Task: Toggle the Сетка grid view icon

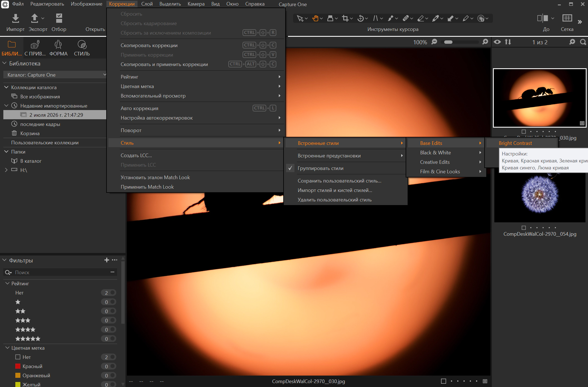Action: click(x=567, y=18)
